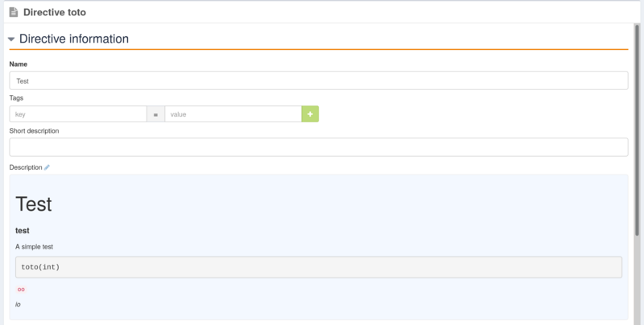Focus the Short description input field
The width and height of the screenshot is (644, 325).
click(x=319, y=147)
